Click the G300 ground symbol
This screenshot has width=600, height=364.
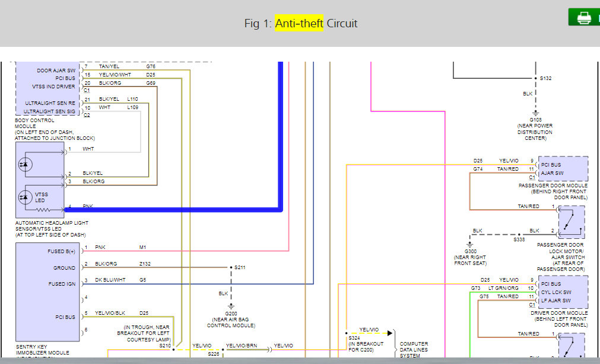[x=470, y=244]
